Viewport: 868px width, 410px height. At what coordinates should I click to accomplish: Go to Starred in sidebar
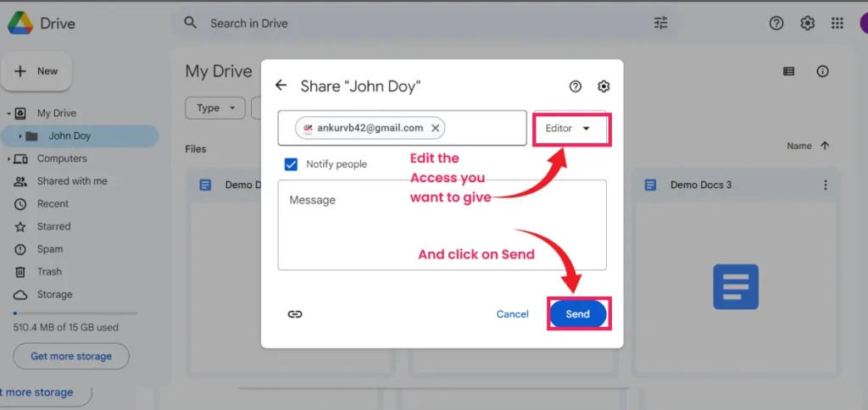click(x=53, y=227)
